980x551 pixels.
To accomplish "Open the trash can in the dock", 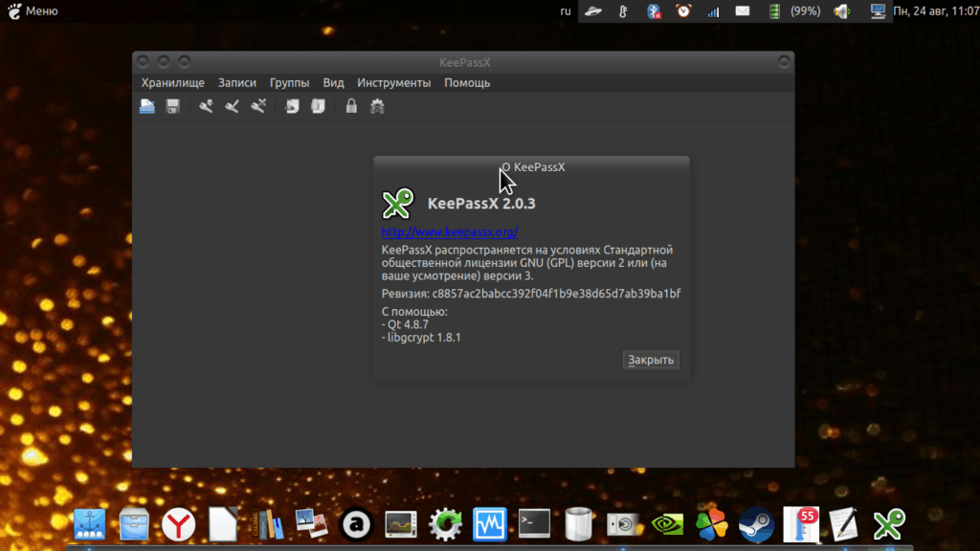I will tap(579, 523).
